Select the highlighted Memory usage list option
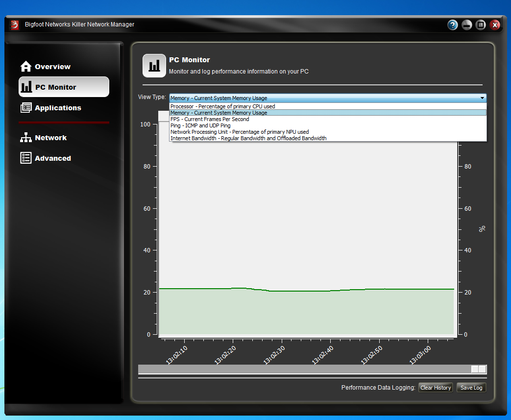Image resolution: width=511 pixels, height=420 pixels. click(x=328, y=113)
